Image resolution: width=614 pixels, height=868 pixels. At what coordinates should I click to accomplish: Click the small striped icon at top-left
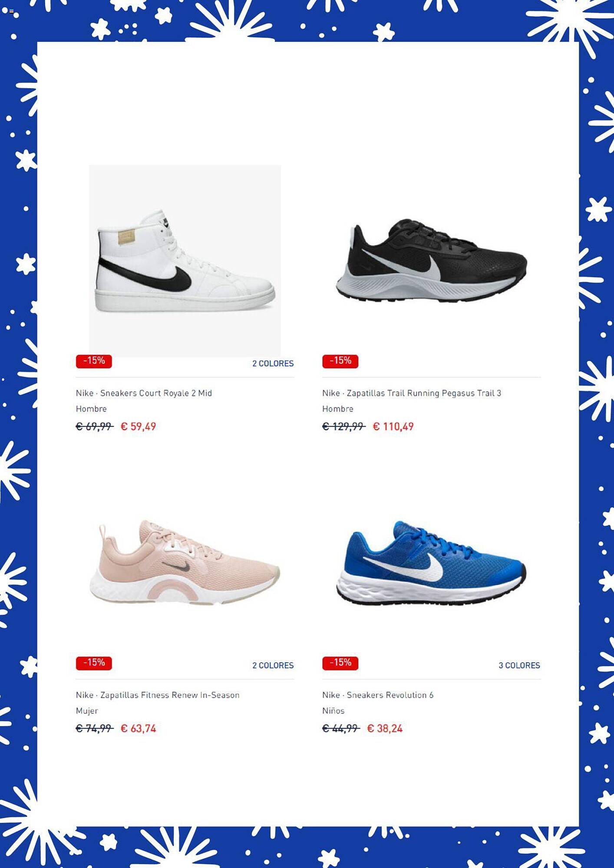tap(11, 11)
